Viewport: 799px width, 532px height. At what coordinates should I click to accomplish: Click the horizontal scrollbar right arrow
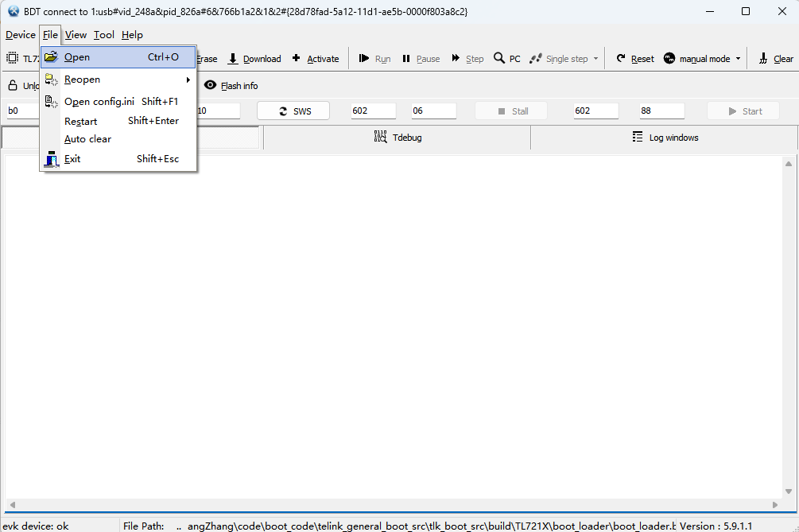pos(775,505)
